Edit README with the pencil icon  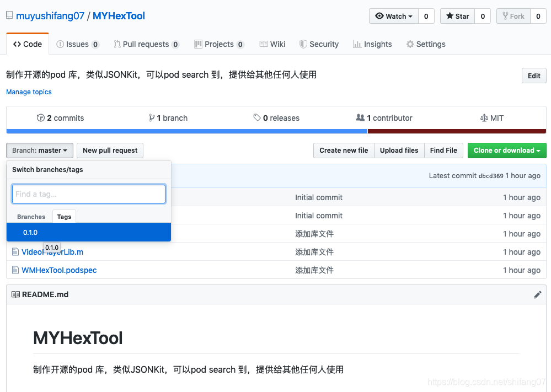coord(537,295)
